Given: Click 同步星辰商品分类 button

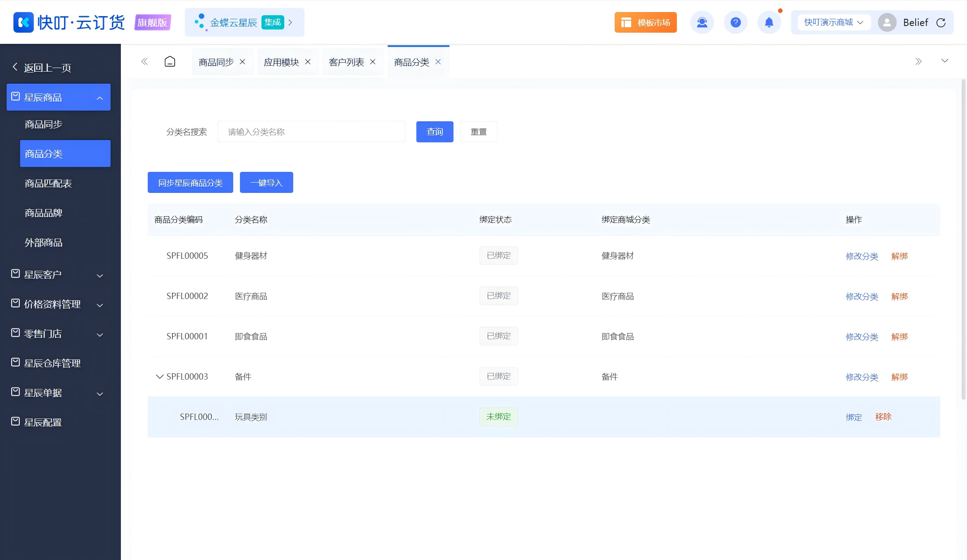Looking at the screenshot, I should (x=190, y=183).
